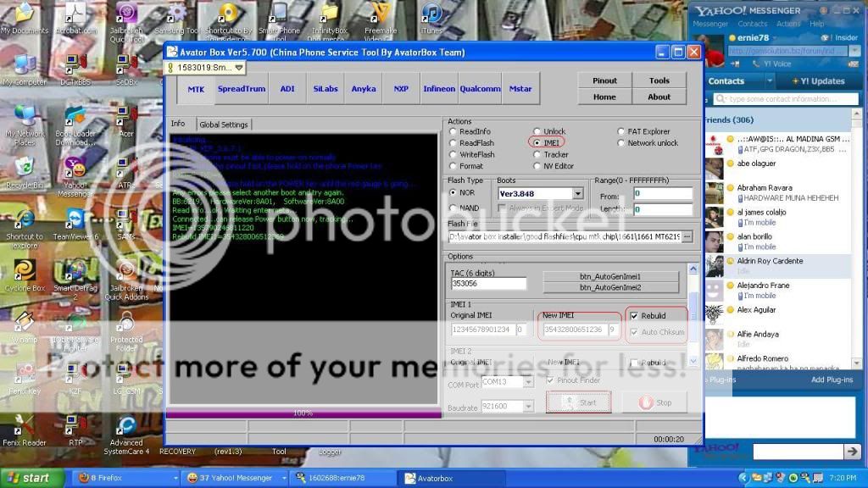Click the btn_AutoGenImei1 button
Screen dimensions: 868x488
coord(610,276)
